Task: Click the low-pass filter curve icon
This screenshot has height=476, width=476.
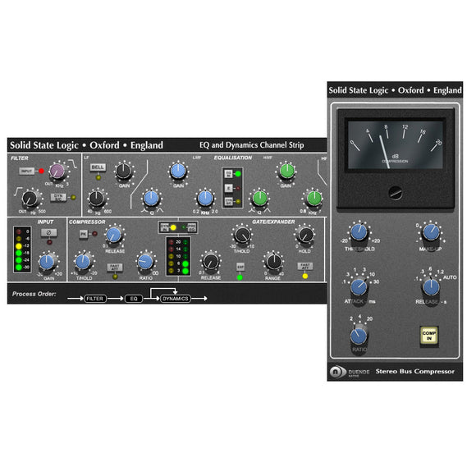Action: point(72,164)
